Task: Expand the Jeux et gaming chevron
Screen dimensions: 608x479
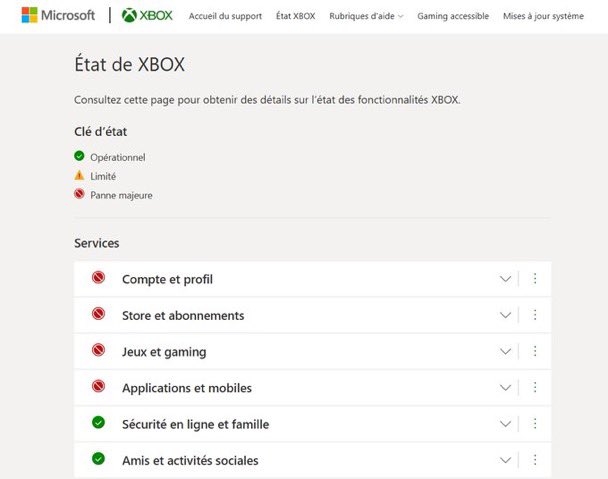Action: 505,351
